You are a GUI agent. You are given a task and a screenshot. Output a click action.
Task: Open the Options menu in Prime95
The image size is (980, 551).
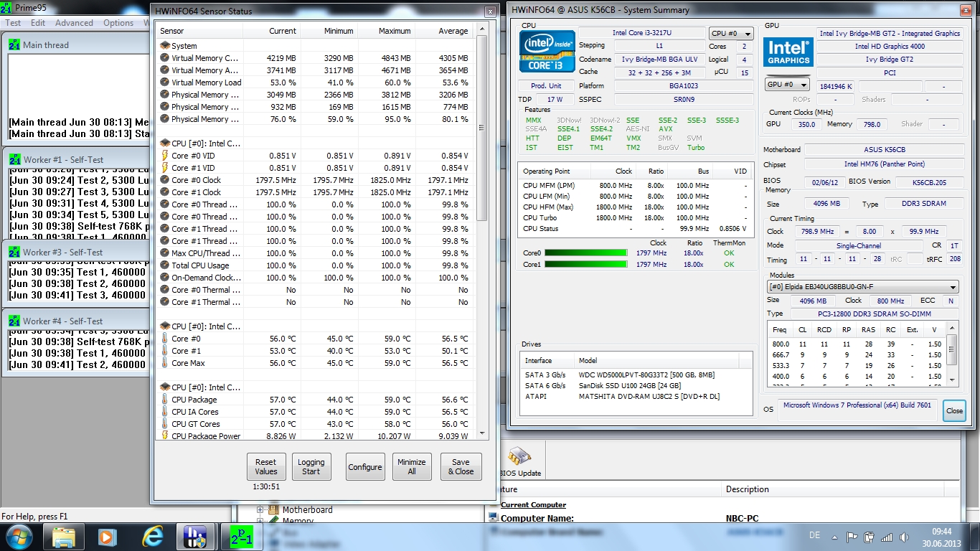pos(118,23)
